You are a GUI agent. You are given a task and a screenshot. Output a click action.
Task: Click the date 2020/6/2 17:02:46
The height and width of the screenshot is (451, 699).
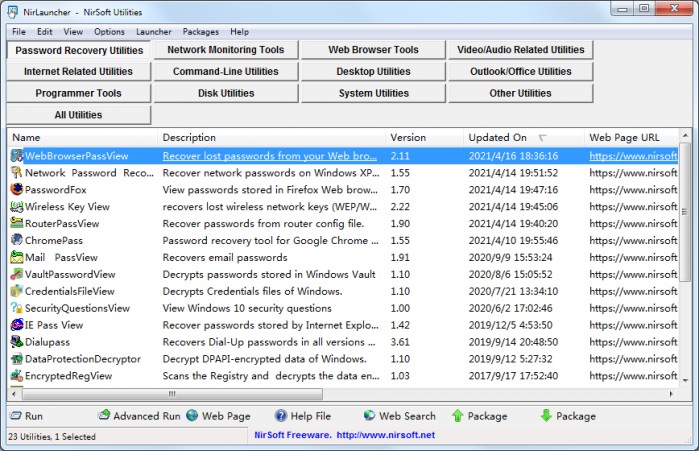[510, 308]
